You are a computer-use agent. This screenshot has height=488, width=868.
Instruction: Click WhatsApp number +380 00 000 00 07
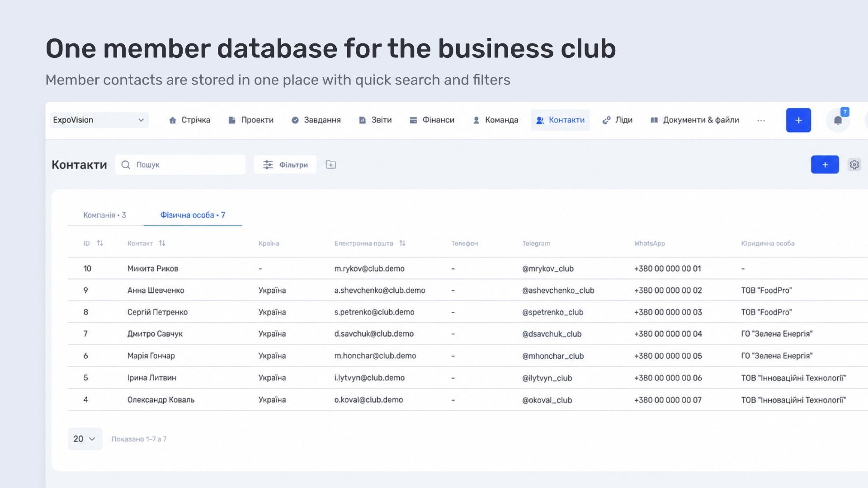pyautogui.click(x=668, y=400)
